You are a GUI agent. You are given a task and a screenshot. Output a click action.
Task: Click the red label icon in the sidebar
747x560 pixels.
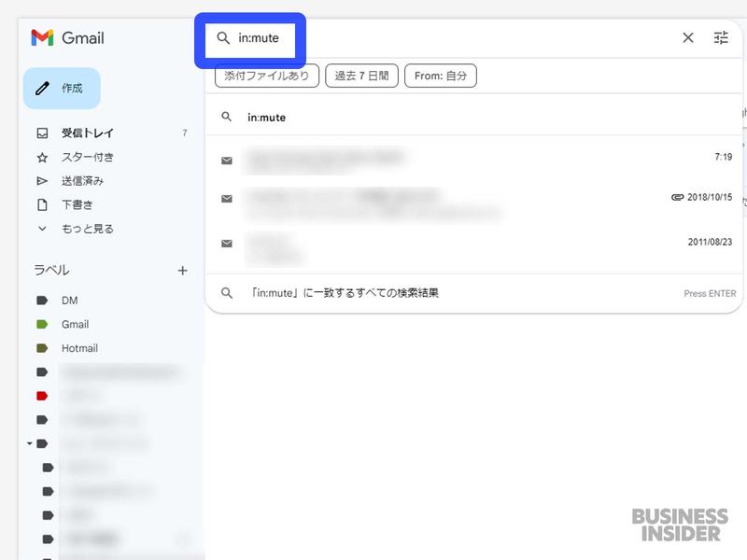[40, 395]
